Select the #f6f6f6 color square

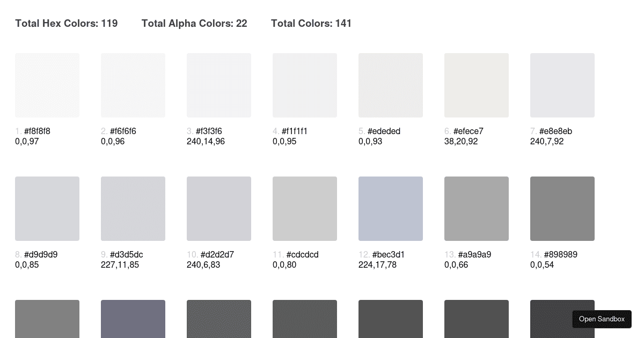coord(133,85)
